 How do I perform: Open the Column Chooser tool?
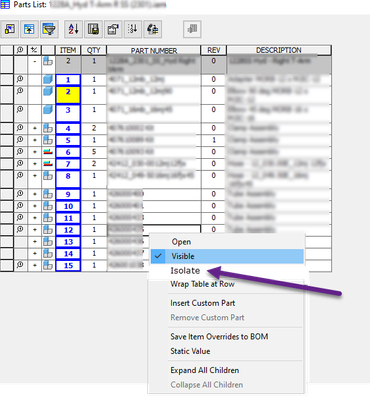[x=10, y=29]
